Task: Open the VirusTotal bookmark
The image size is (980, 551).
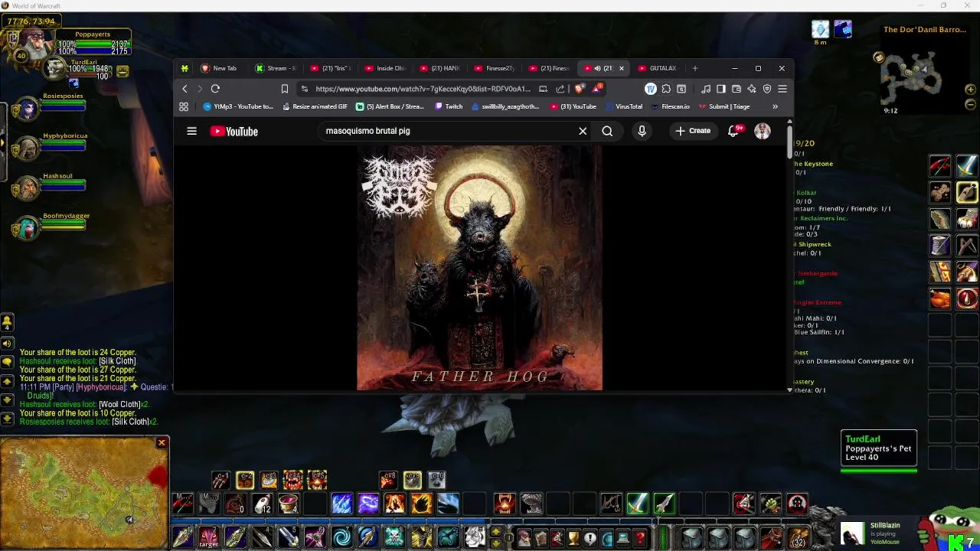Action: pyautogui.click(x=623, y=106)
